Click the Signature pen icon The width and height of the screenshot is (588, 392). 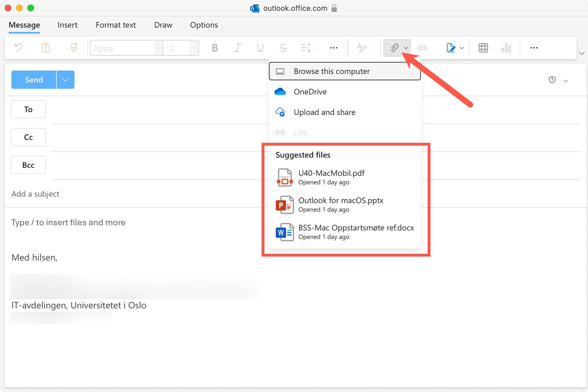point(451,48)
